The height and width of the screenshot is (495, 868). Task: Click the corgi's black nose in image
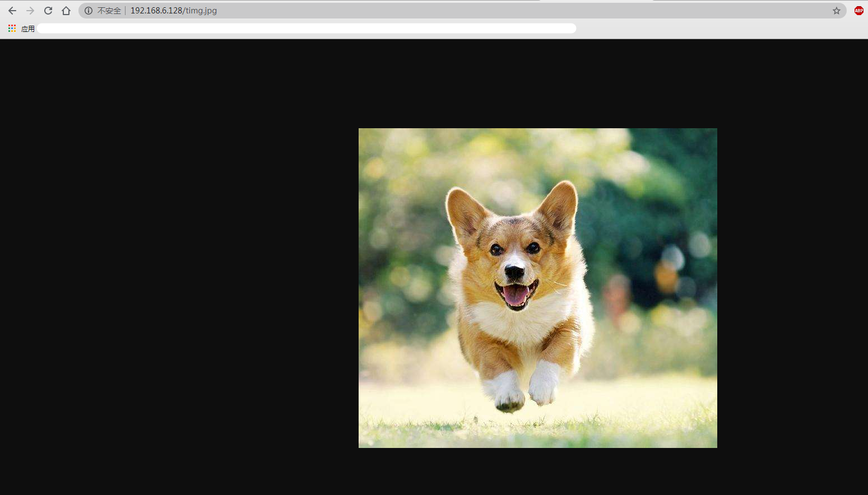(514, 272)
